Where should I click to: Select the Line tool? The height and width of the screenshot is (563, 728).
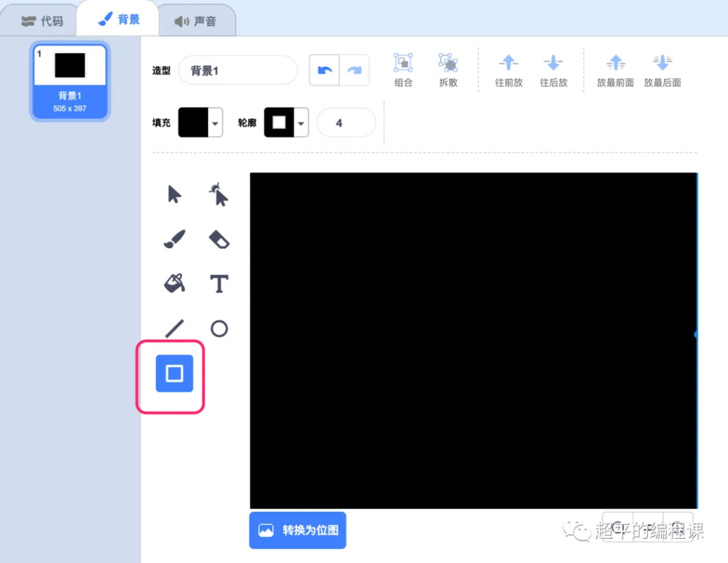(x=175, y=328)
